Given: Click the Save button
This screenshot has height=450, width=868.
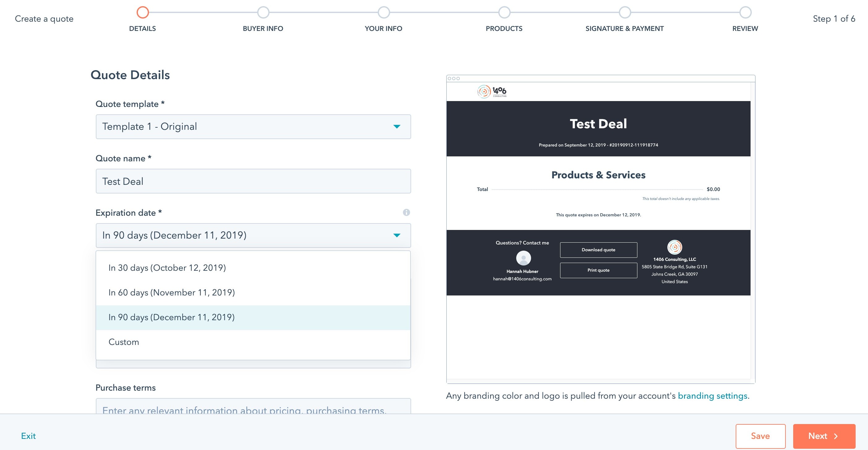Looking at the screenshot, I should pos(760,436).
